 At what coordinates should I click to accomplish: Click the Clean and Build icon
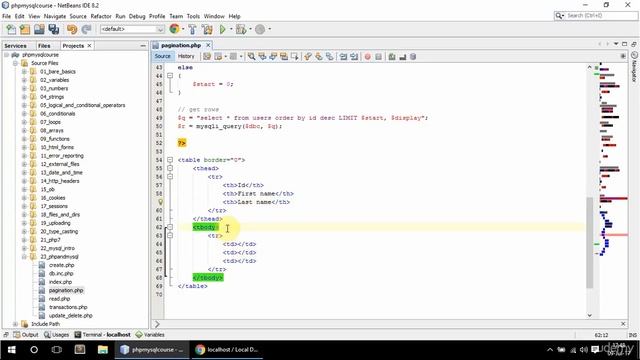207,29
